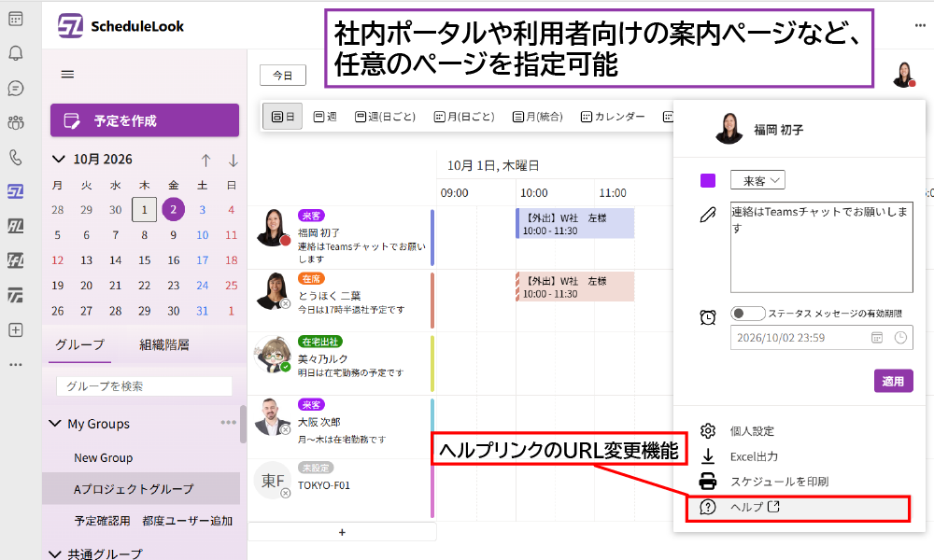Select Aプロジェクトグループ in list
The width and height of the screenshot is (934, 560).
pos(141,488)
